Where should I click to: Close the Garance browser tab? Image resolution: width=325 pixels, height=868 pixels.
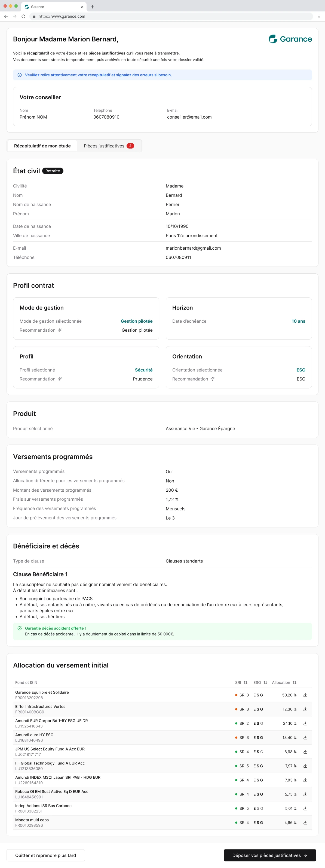82,7
